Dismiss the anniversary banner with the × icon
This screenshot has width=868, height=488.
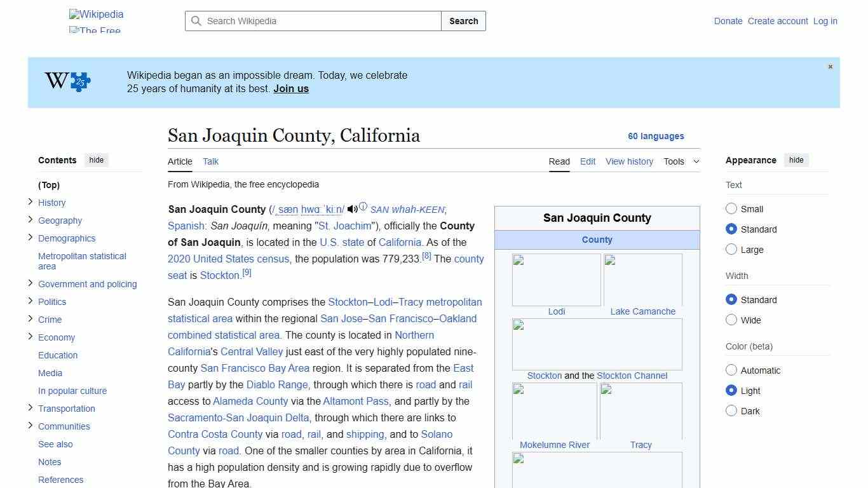click(830, 66)
